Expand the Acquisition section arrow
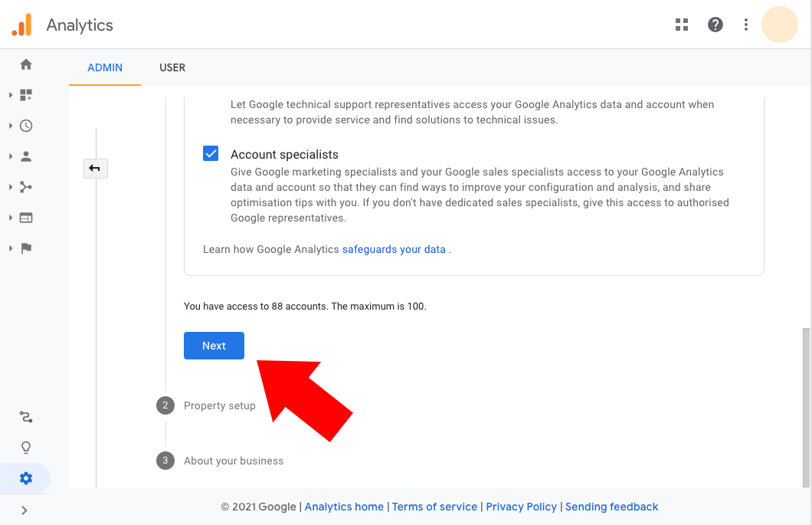 click(x=11, y=186)
